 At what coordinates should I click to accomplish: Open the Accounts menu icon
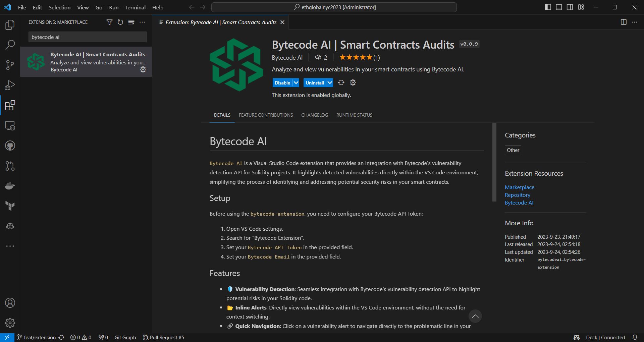pyautogui.click(x=10, y=303)
